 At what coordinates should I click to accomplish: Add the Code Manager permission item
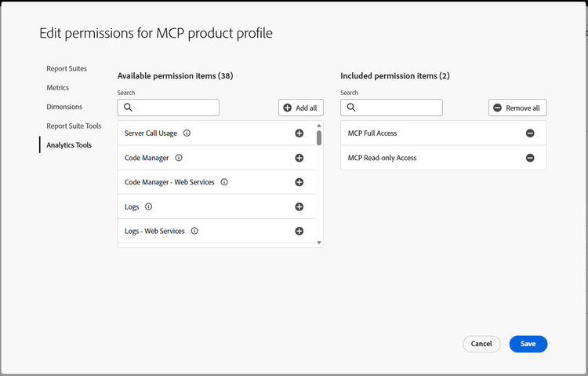click(x=299, y=158)
